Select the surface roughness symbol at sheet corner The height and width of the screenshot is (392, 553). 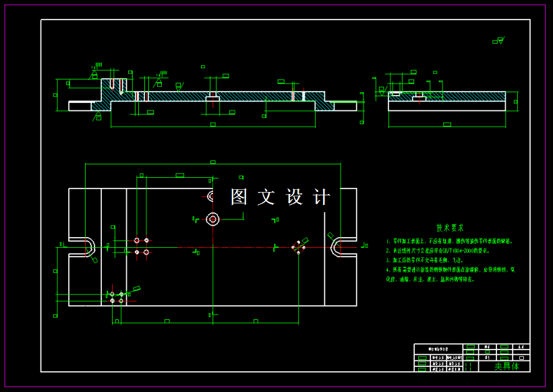point(498,40)
